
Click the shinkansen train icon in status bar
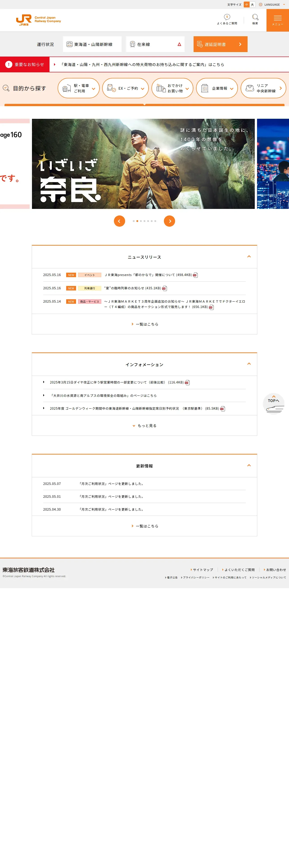(69, 44)
